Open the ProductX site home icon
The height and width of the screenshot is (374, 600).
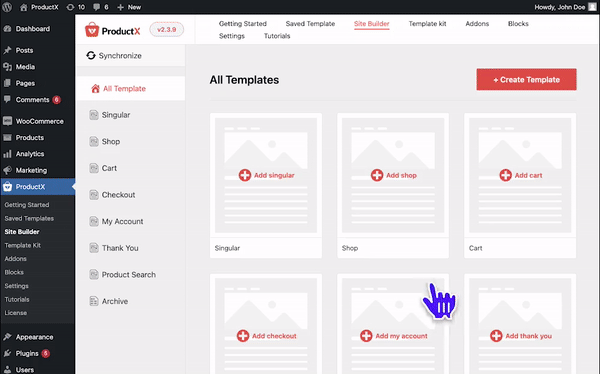tap(24, 7)
